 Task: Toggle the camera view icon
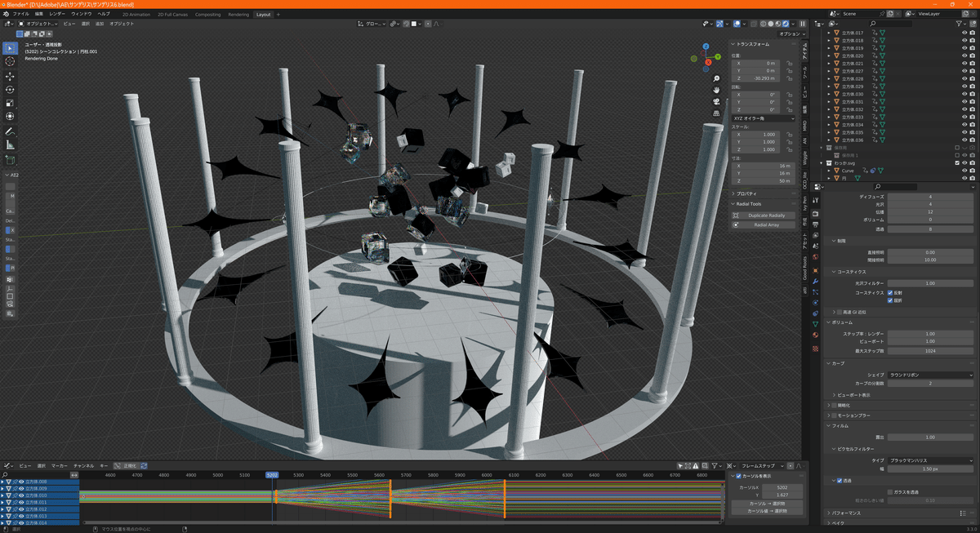[715, 101]
